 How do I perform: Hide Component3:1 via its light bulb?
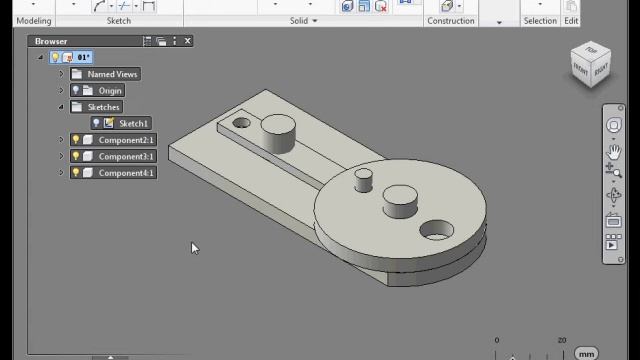point(76,156)
